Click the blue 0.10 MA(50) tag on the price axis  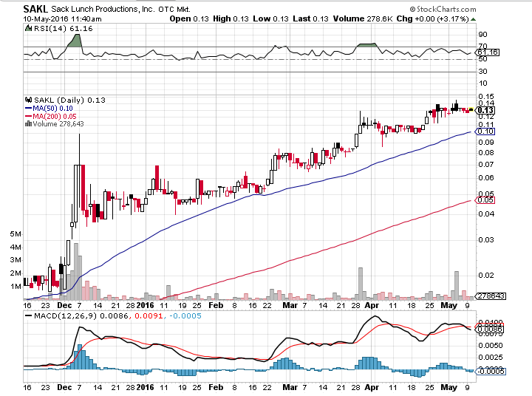point(485,132)
